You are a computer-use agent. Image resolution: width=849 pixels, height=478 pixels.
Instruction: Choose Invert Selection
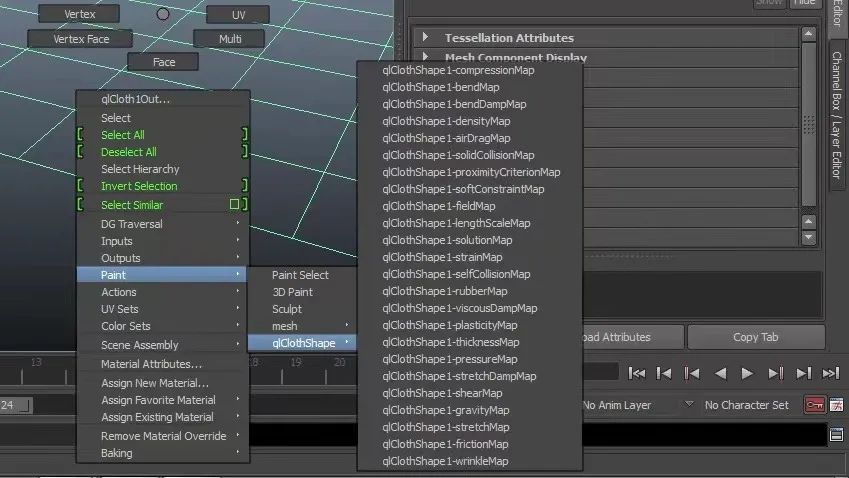click(163, 186)
